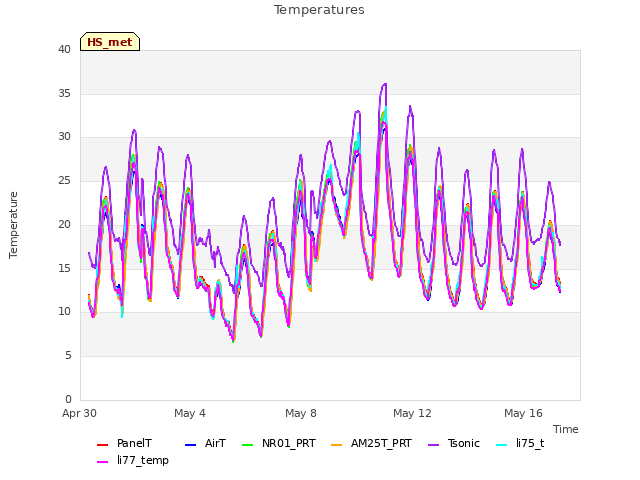The width and height of the screenshot is (640, 480).
Task: Click the May 4 x-axis label
Action: pos(190,413)
